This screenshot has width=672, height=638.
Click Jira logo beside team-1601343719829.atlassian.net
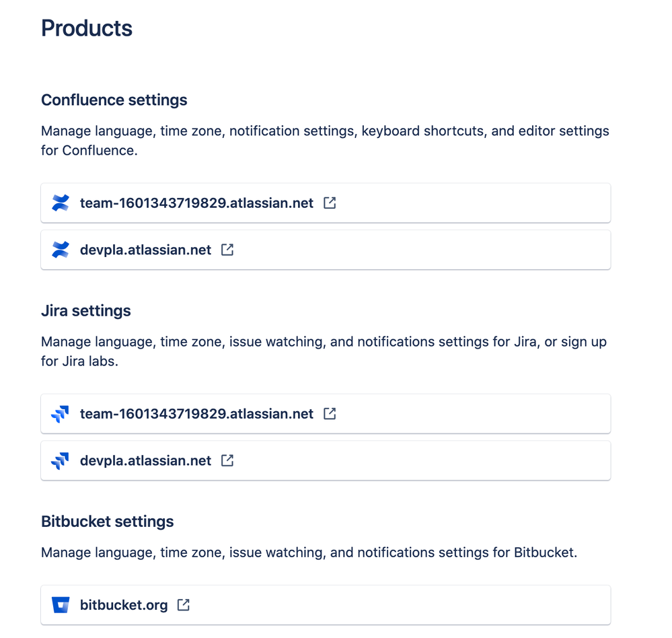[x=60, y=414]
